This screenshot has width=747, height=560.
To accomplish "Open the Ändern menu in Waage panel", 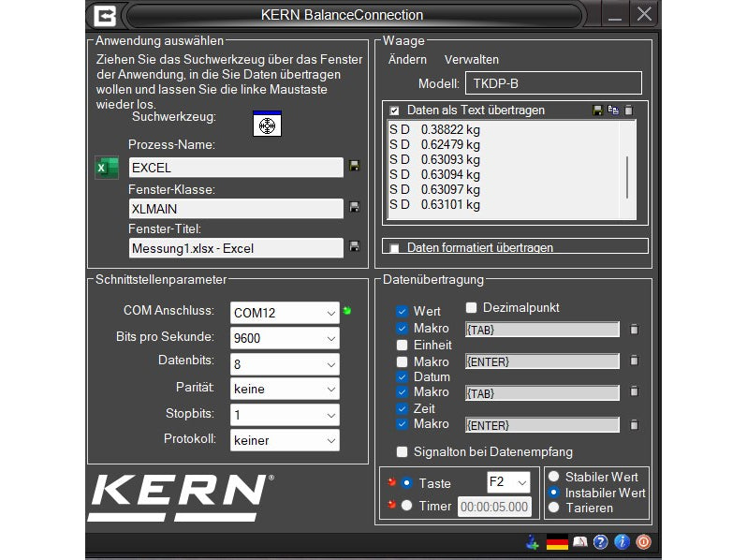I will [x=407, y=60].
